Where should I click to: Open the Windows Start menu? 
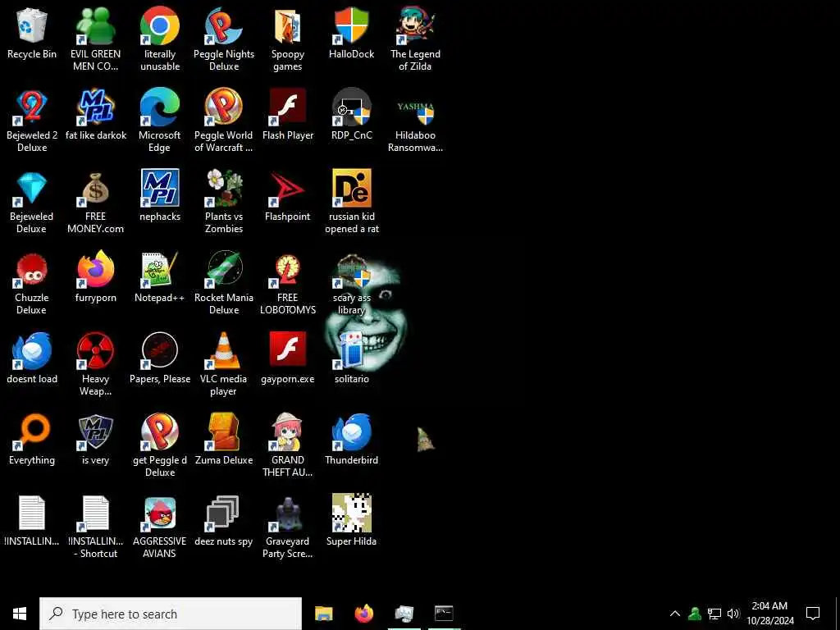click(20, 614)
